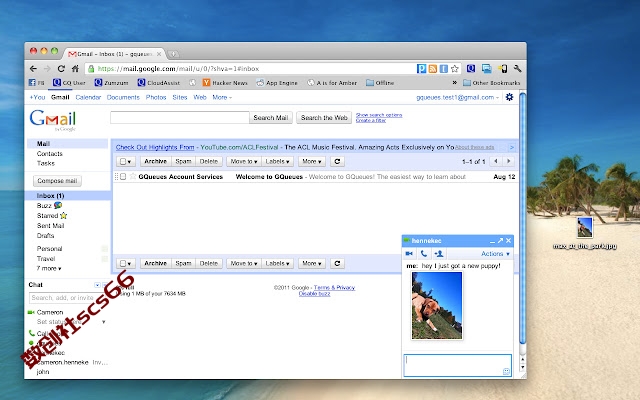Go to the older messages arrow
This screenshot has height=400, width=640.
pos(509,161)
